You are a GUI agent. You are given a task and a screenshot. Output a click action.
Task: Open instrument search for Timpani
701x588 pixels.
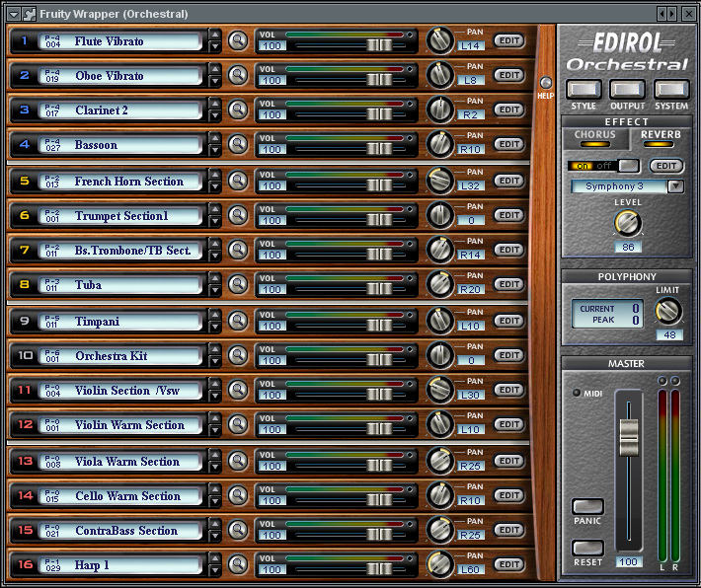(x=238, y=321)
